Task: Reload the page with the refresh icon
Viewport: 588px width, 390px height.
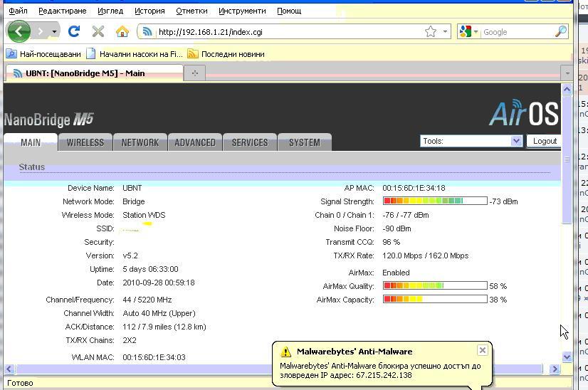Action: pos(73,31)
